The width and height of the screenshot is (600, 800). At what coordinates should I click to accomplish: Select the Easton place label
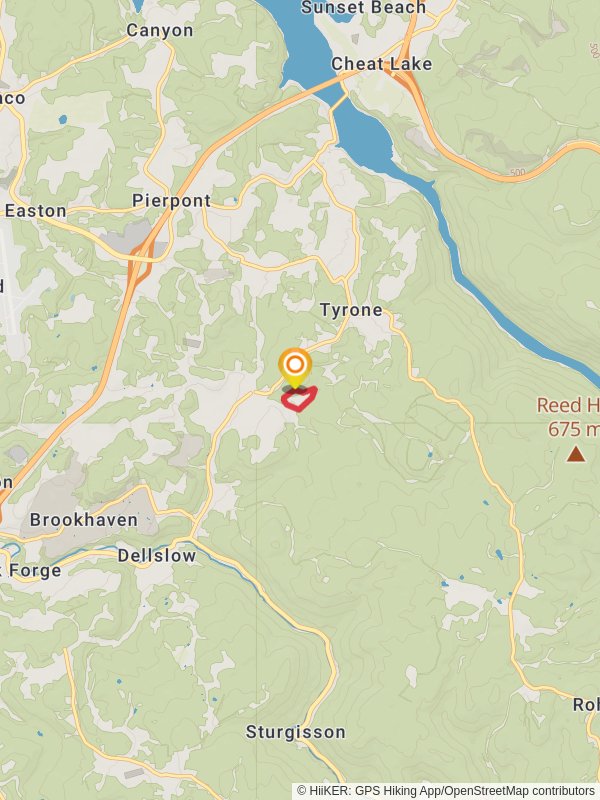36,211
